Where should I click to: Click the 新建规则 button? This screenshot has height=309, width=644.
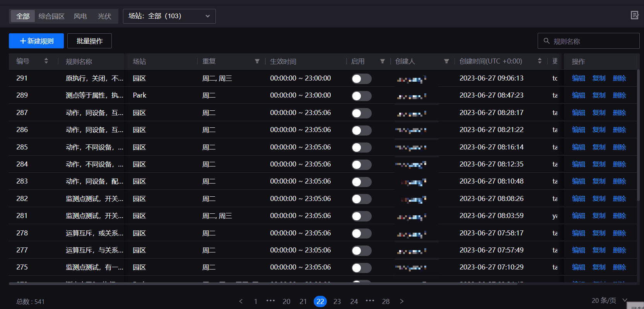click(36, 41)
